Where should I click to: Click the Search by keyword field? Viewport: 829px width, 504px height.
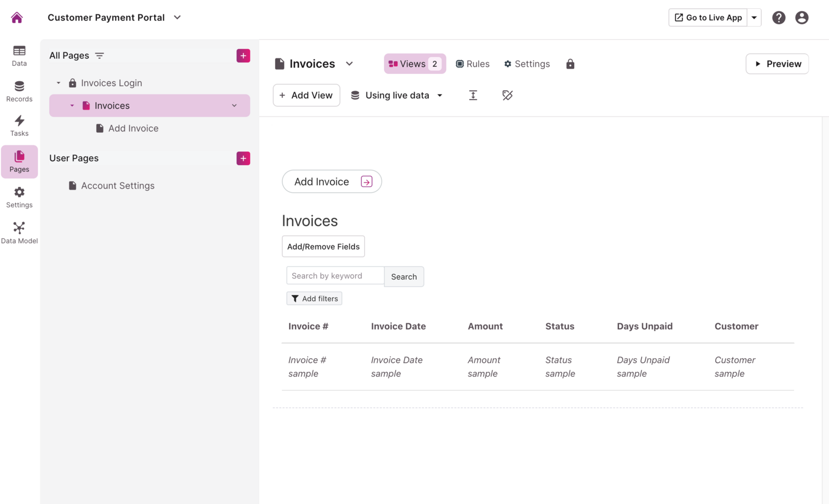tap(335, 276)
